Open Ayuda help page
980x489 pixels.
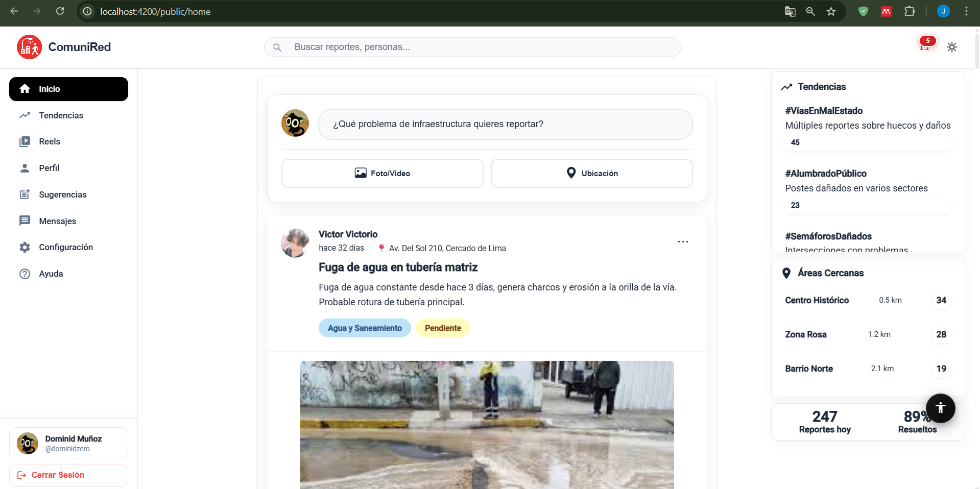tap(68, 274)
